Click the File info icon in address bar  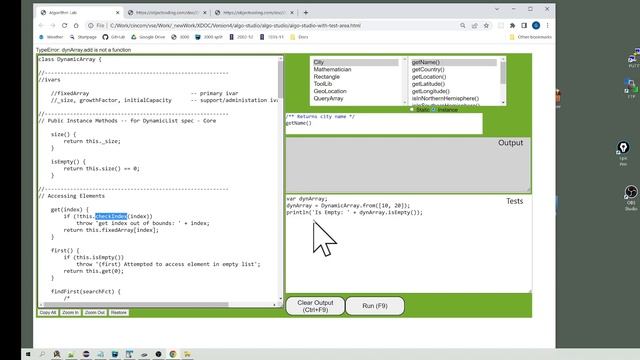pyautogui.click(x=91, y=25)
